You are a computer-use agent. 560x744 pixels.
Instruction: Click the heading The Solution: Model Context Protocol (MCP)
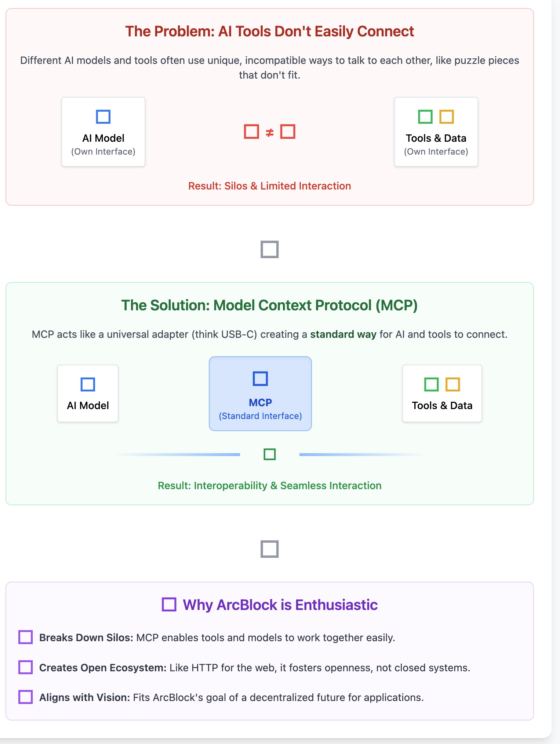(269, 305)
